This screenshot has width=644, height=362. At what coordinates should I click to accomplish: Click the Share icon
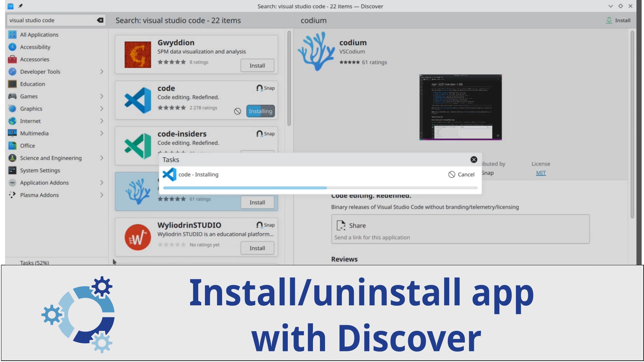341,226
